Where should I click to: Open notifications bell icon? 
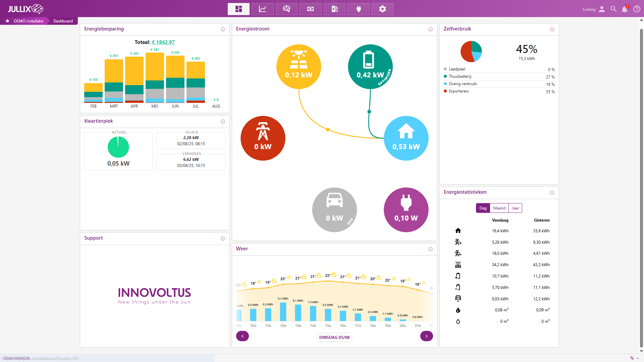[625, 9]
